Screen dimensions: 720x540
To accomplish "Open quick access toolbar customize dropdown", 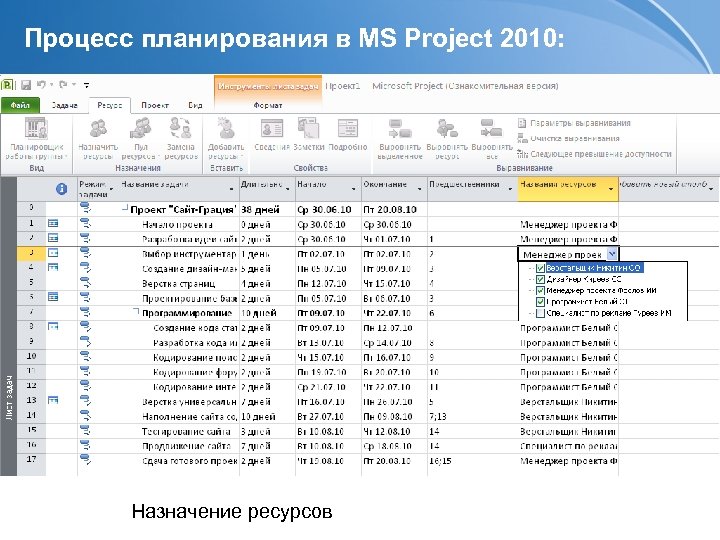I will (x=86, y=85).
